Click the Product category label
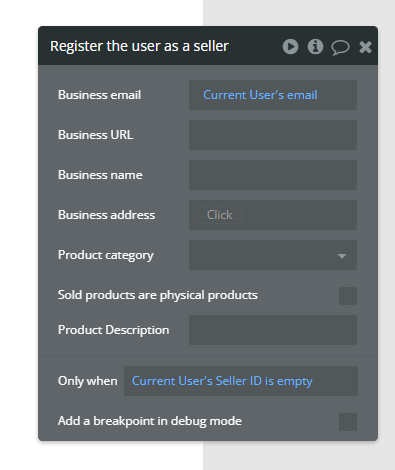This screenshot has width=395, height=470. 106,255
